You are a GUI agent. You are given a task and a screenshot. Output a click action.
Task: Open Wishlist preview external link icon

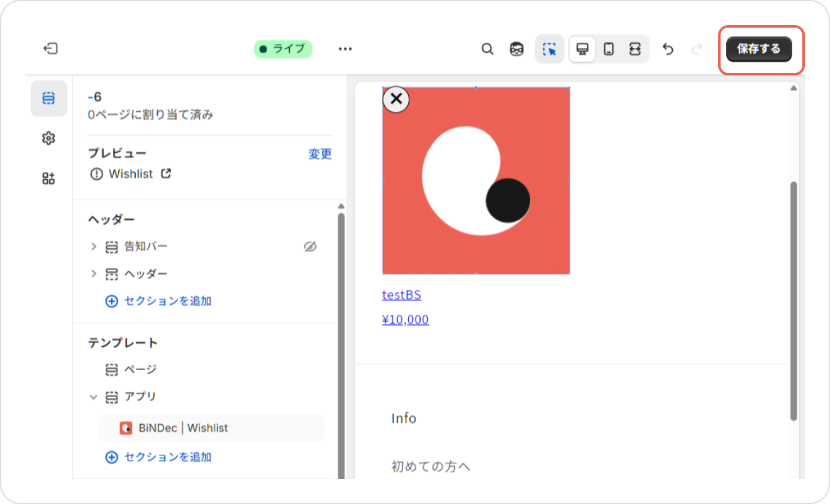click(166, 173)
